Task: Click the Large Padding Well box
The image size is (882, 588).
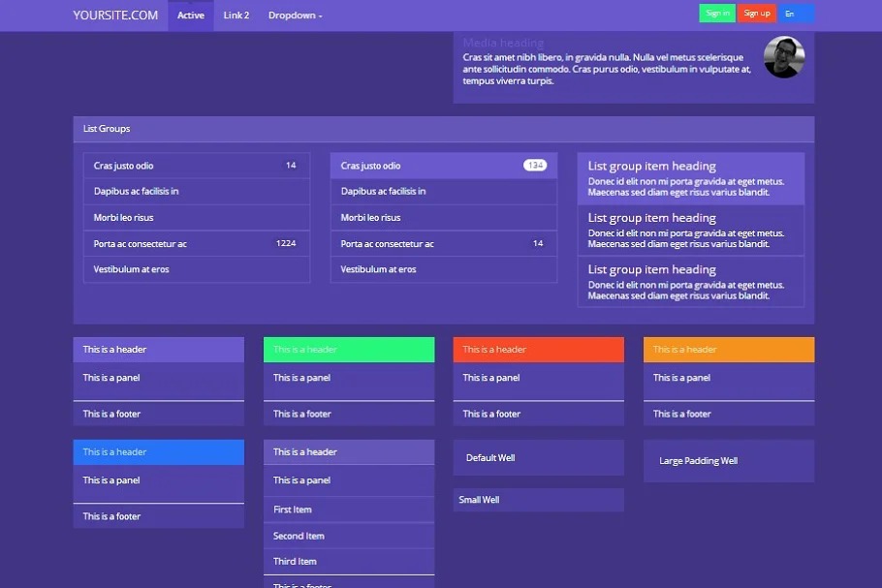Action: (x=728, y=461)
